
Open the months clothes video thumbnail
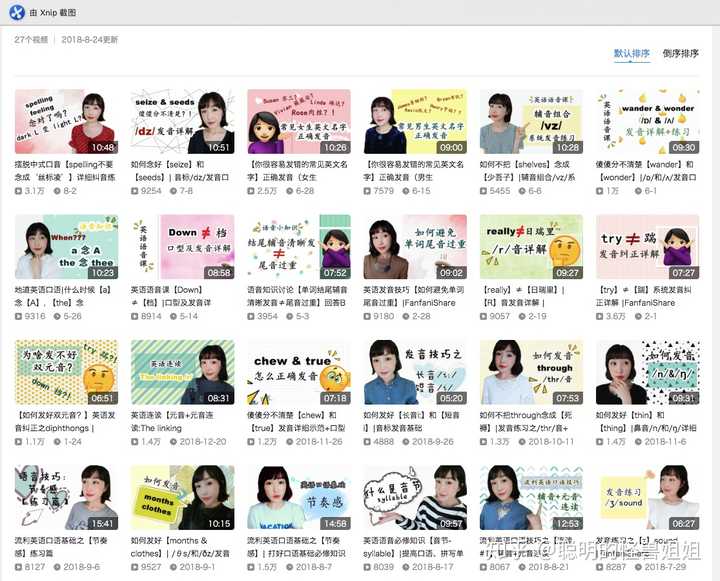point(182,498)
